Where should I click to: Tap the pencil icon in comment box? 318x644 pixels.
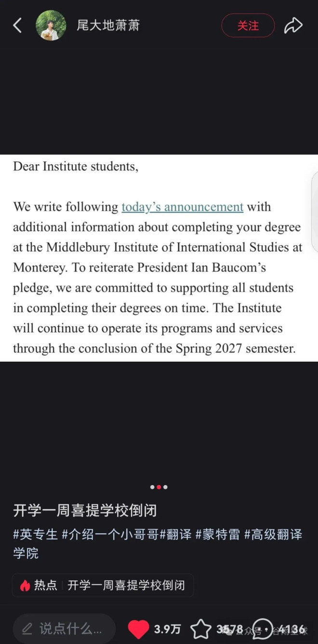27,629
